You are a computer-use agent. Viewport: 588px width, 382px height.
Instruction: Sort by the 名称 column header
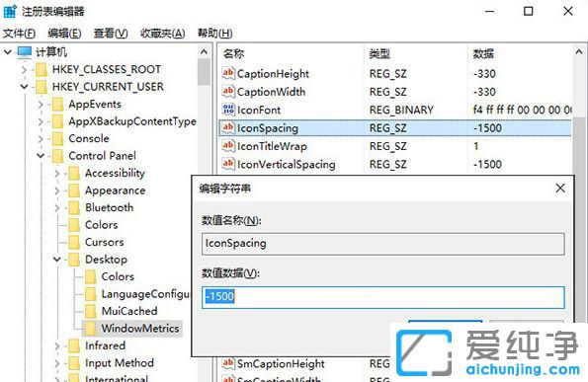(x=233, y=54)
